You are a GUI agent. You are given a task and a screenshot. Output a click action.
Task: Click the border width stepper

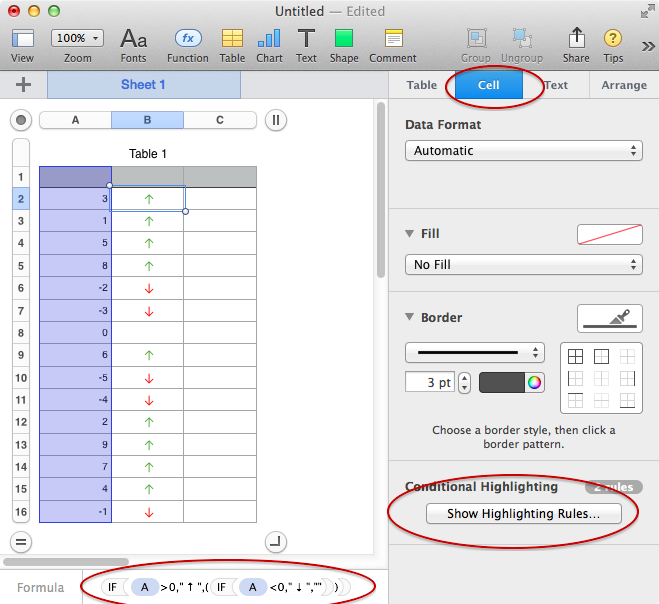[464, 382]
